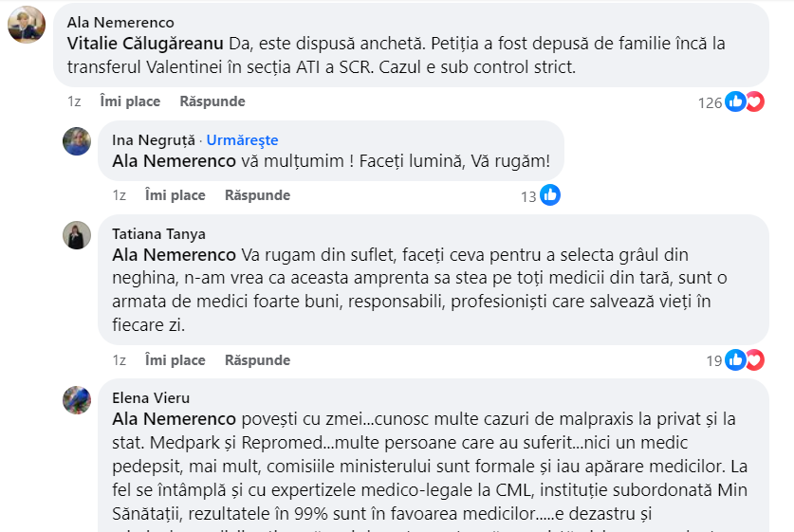This screenshot has height=532, width=794.
Task: Click the like reaction icon on Ina Negruță's comment
Action: [x=550, y=195]
